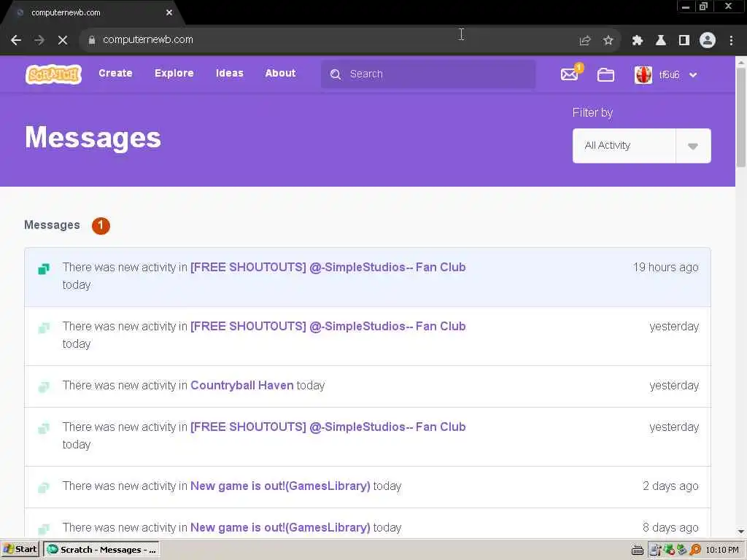Click the scrollbar up arrow
The height and width of the screenshot is (560, 747).
(740, 61)
